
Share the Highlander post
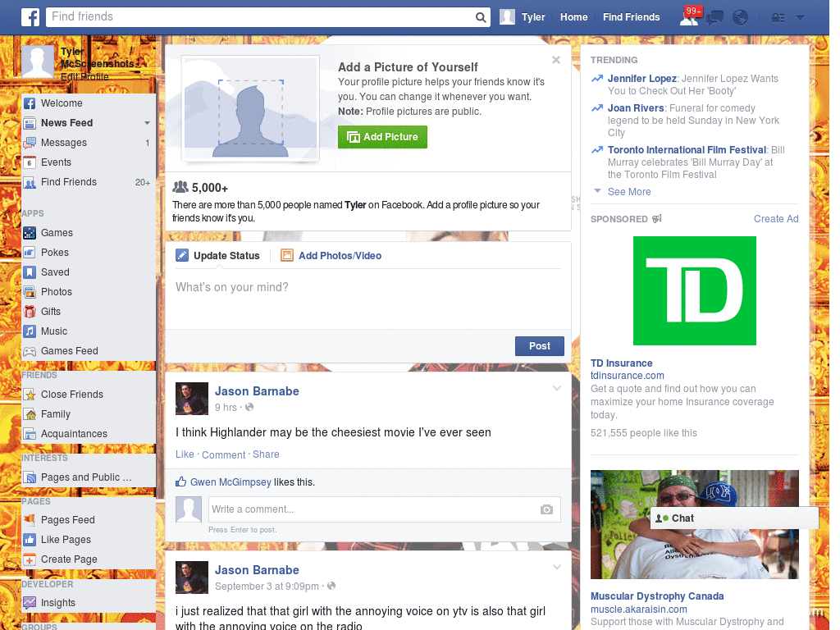pyautogui.click(x=266, y=454)
